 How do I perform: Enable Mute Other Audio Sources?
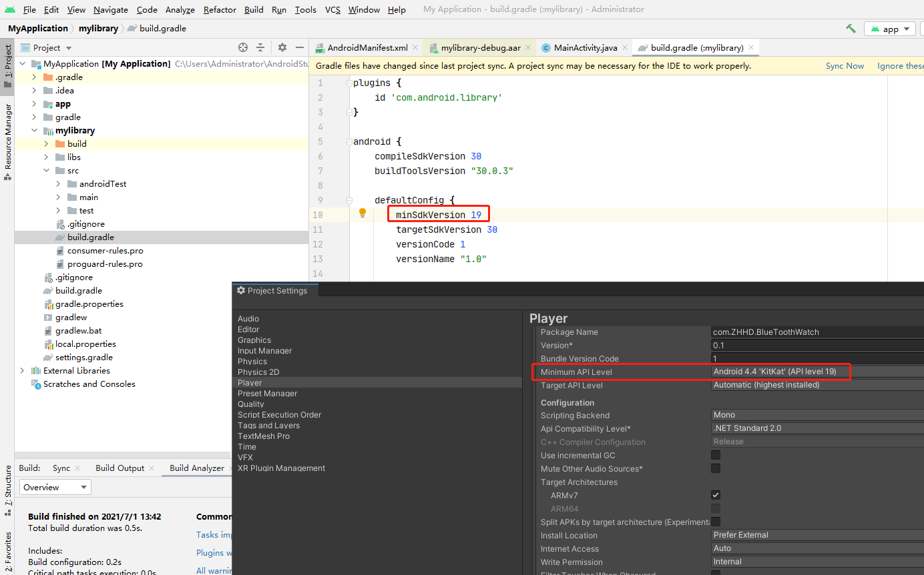[x=715, y=468]
